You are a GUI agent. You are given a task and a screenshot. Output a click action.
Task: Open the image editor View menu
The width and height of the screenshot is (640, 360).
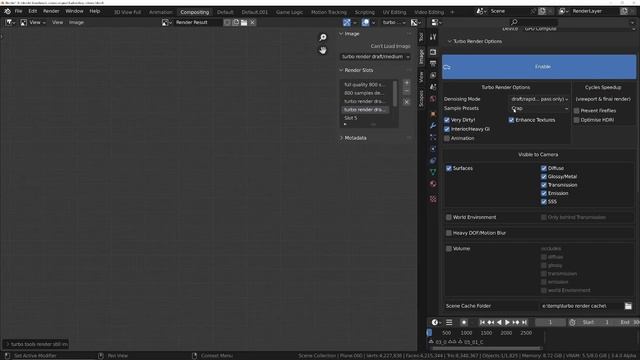click(58, 22)
